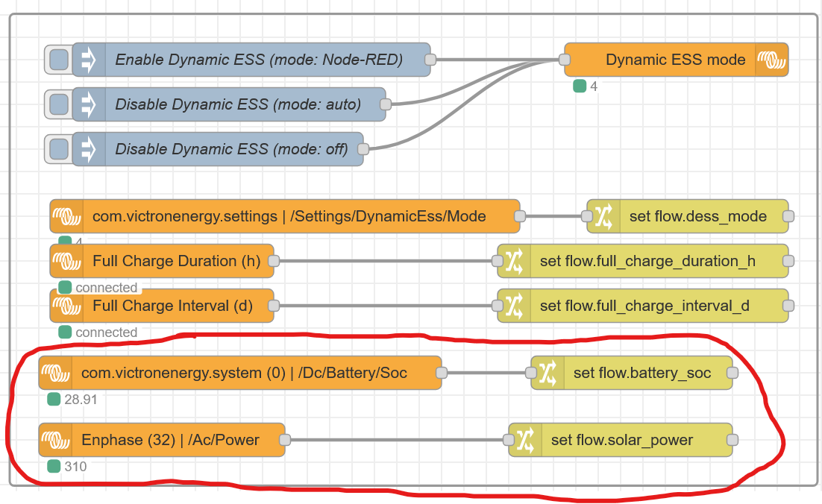Select the /Dc/Battery/Soc system node

coord(240,373)
